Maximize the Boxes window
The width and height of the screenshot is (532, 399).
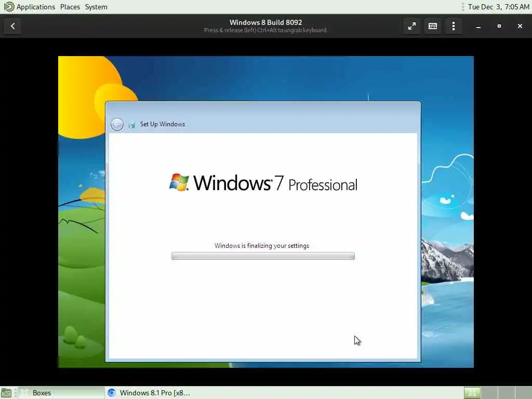tap(499, 26)
